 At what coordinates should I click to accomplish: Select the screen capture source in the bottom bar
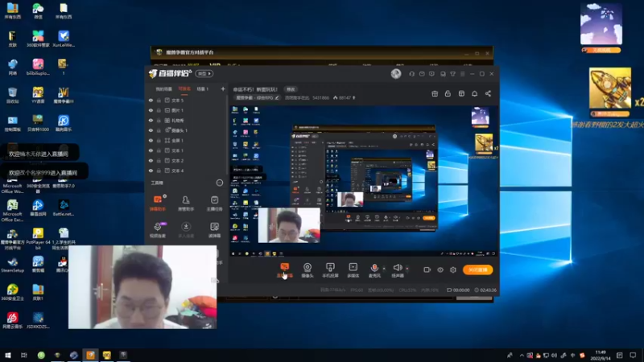click(x=285, y=270)
